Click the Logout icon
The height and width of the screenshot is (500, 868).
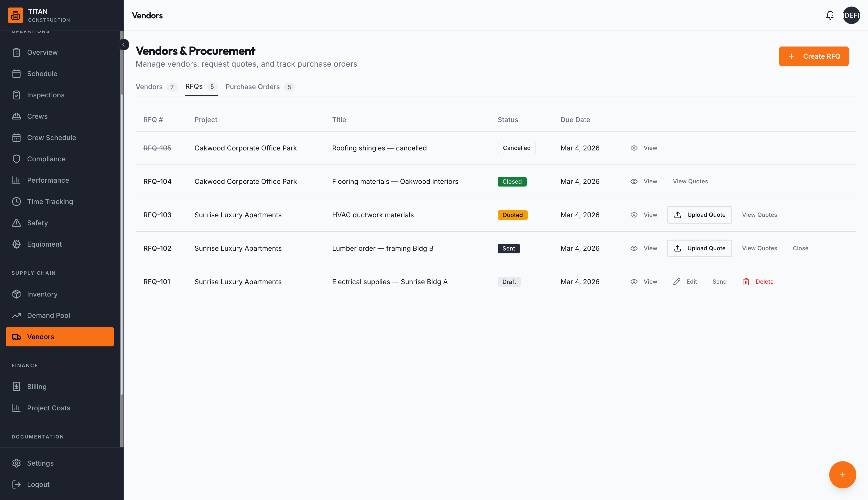click(x=16, y=484)
